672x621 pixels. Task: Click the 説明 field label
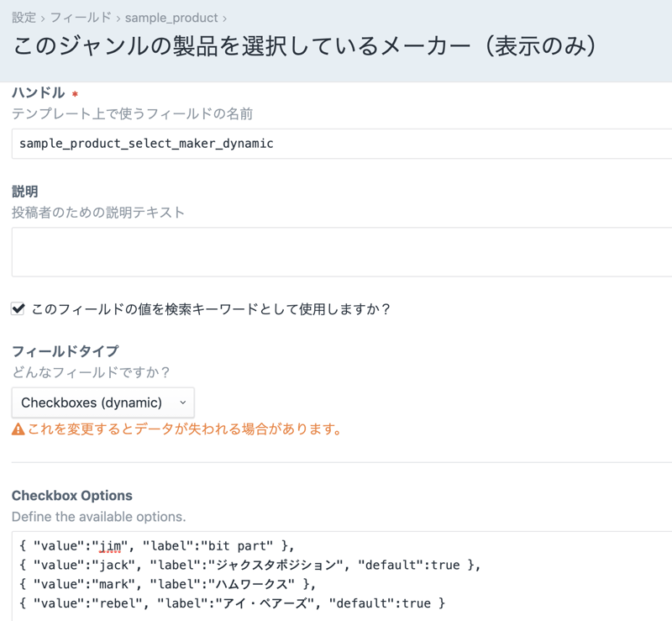click(24, 192)
